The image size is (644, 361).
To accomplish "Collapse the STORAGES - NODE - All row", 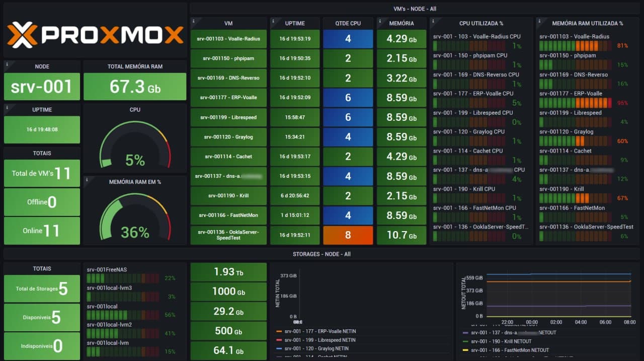I will tap(321, 254).
